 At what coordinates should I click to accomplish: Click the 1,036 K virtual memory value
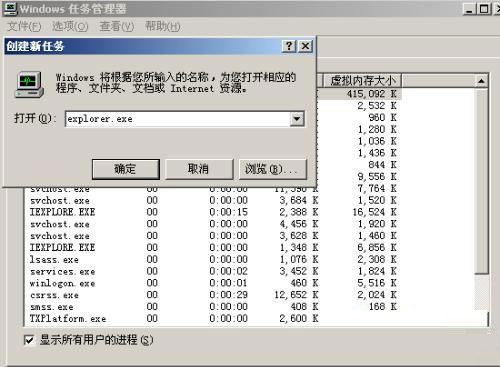click(x=377, y=141)
